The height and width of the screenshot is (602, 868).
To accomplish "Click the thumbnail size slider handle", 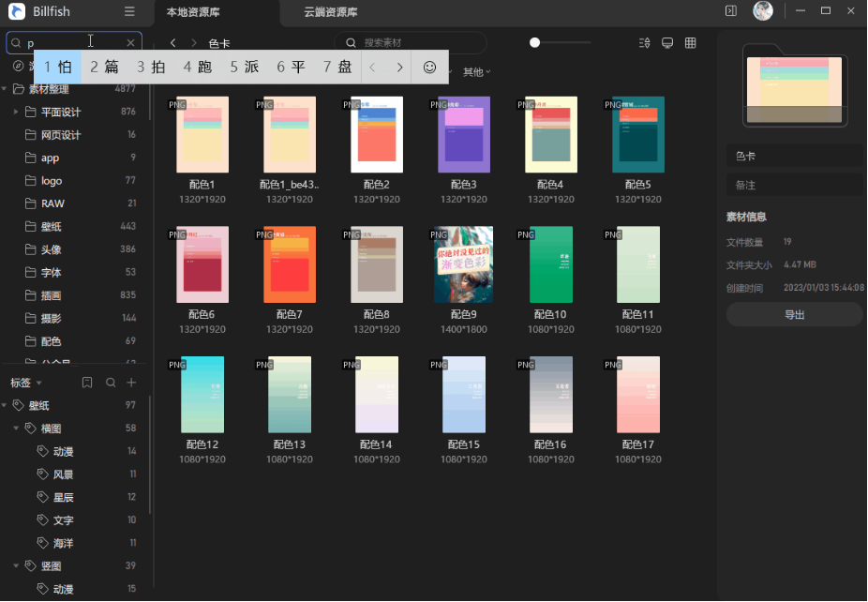I will point(534,43).
